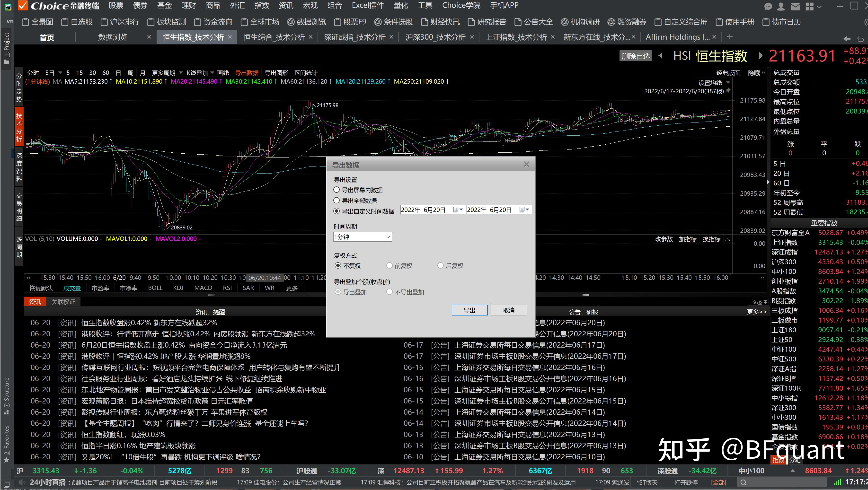Switch to 上证指数_技术分析 tab
The width and height of the screenshot is (868, 490).
click(516, 37)
